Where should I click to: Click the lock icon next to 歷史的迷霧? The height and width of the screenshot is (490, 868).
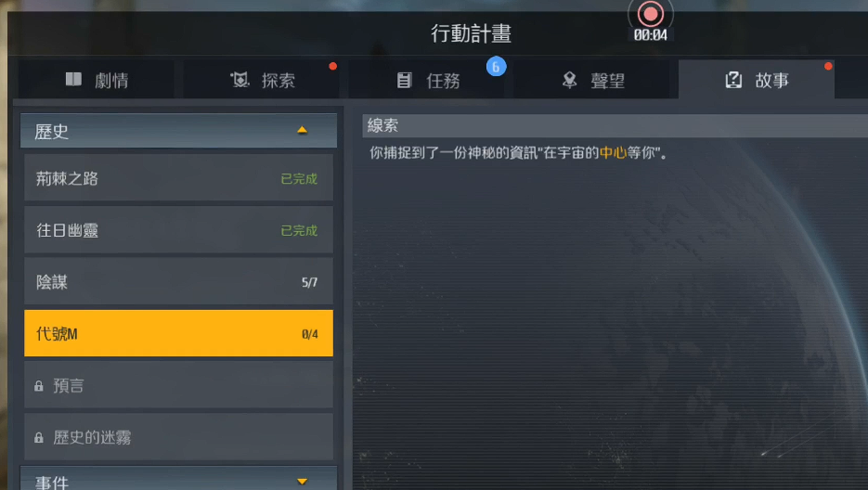[x=39, y=437]
